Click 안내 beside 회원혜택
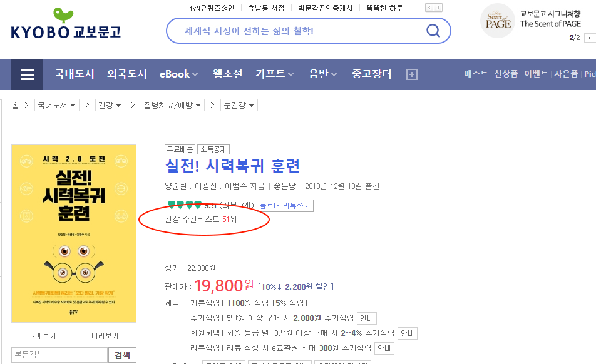Image resolution: width=596 pixels, height=364 pixels. click(x=408, y=333)
